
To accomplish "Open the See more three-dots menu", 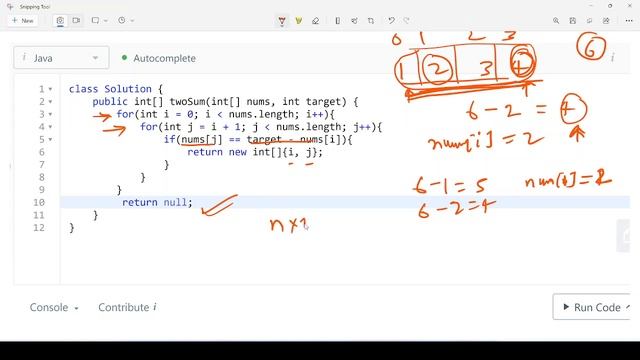I will [x=629, y=21].
